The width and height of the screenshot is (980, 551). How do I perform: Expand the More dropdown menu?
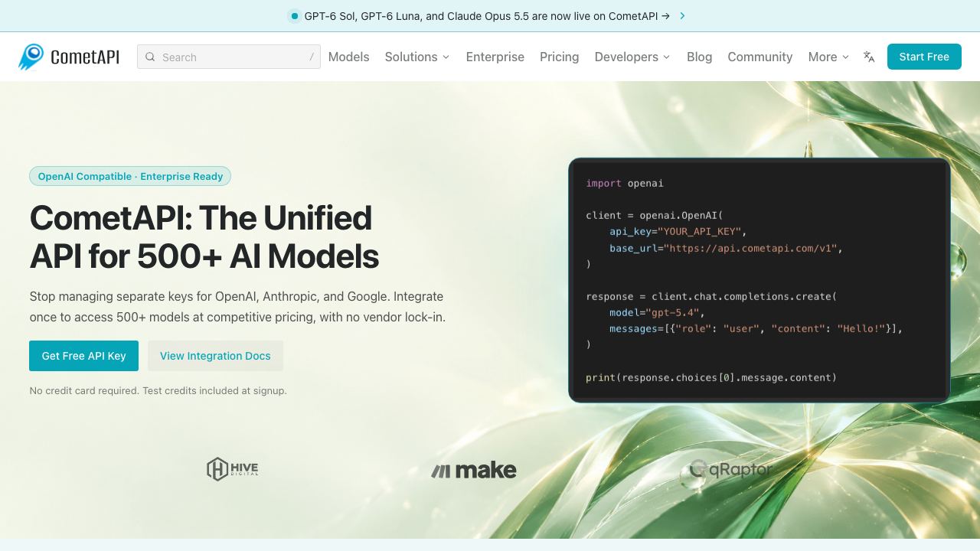pos(828,57)
